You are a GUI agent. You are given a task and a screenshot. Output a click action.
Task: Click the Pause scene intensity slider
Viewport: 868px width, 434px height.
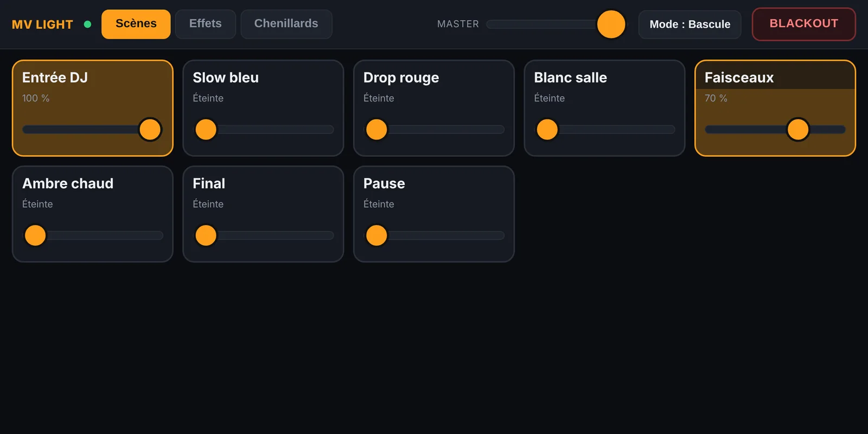click(x=433, y=235)
